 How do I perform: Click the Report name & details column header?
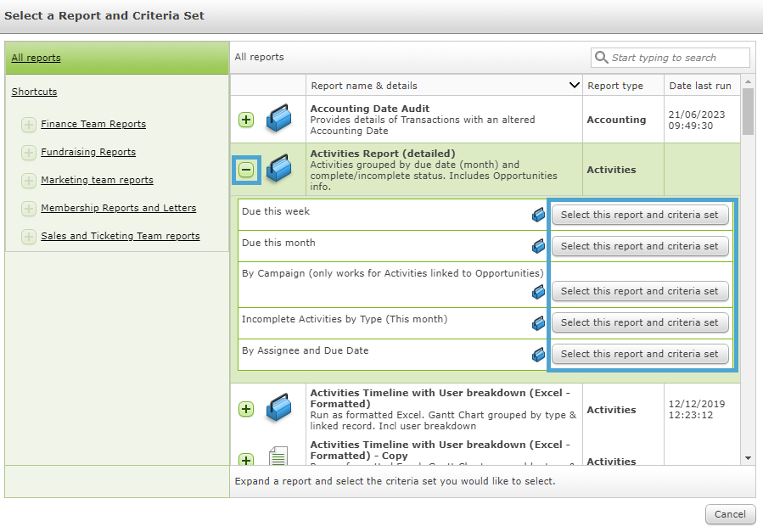(x=444, y=85)
